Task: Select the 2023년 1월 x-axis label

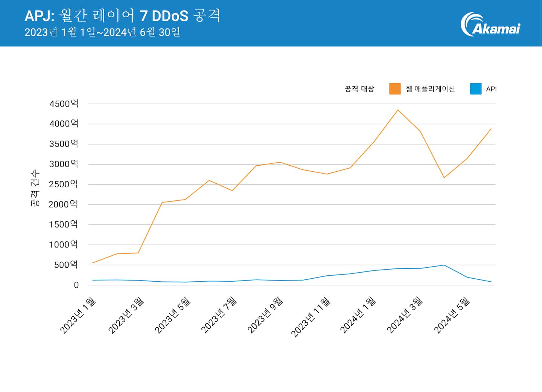Action: tap(78, 315)
